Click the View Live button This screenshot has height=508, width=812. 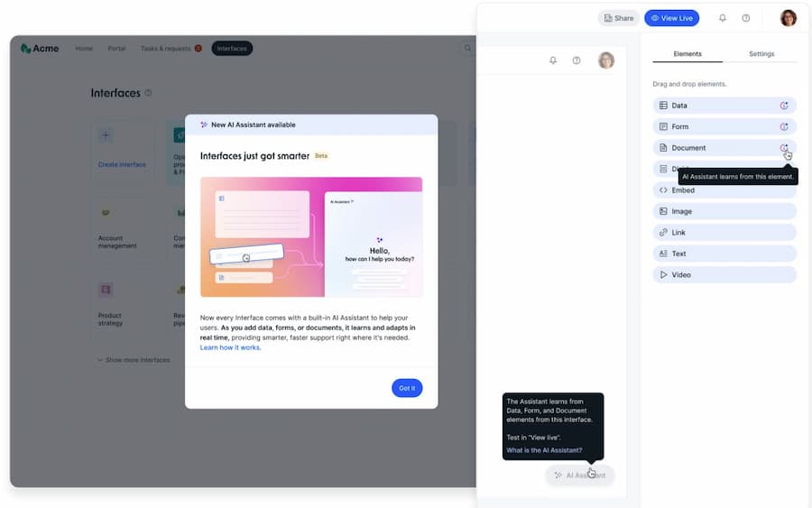[x=671, y=18]
